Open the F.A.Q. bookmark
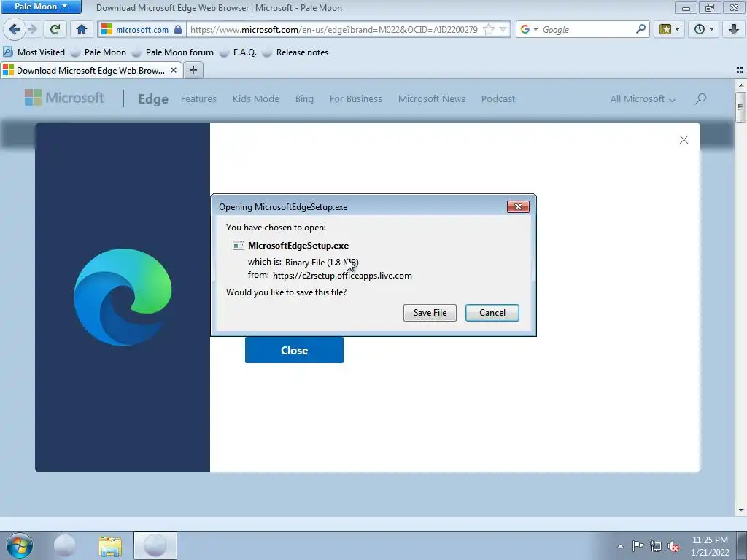 pos(239,52)
